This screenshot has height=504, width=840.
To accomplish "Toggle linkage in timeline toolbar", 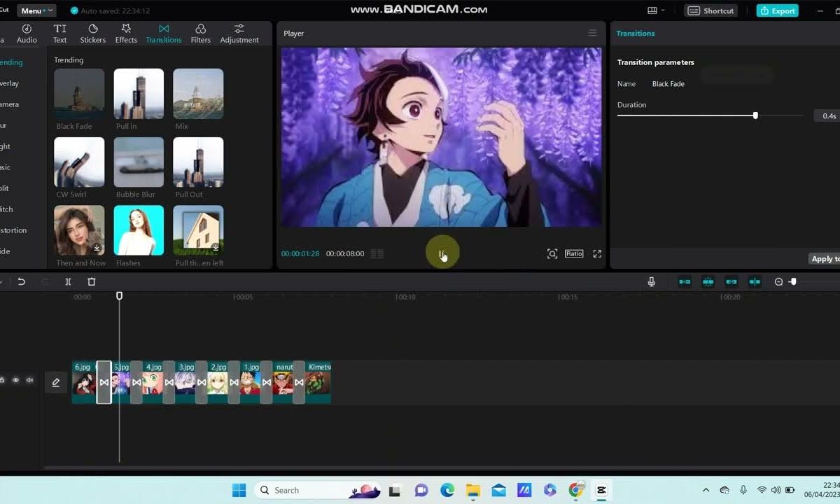I will [x=731, y=281].
